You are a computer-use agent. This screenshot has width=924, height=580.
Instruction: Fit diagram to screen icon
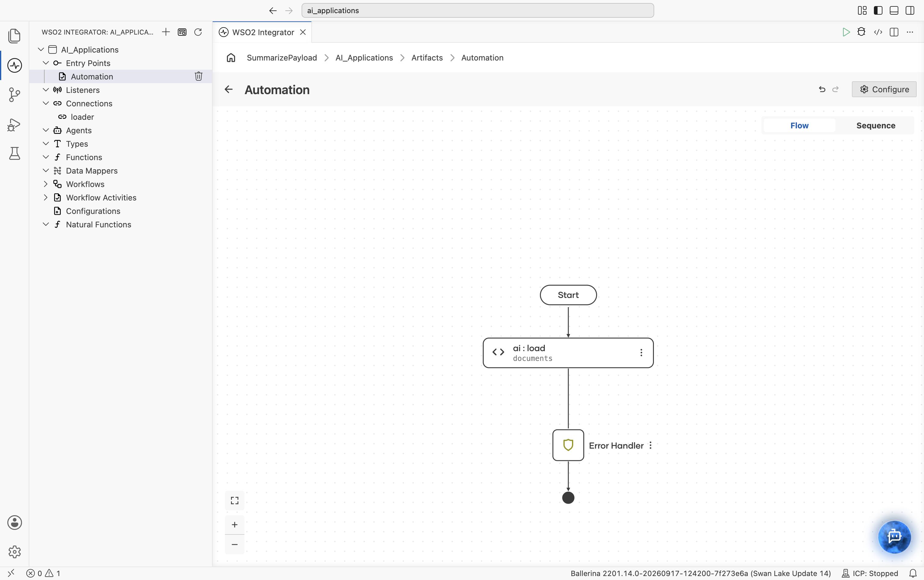point(234,500)
